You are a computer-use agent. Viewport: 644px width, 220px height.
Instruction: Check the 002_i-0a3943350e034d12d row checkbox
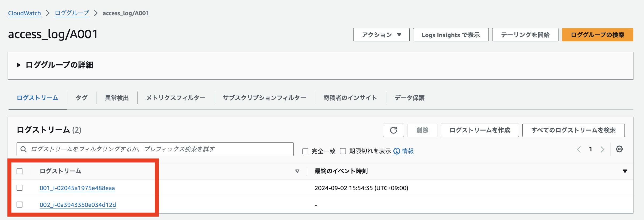pos(20,205)
